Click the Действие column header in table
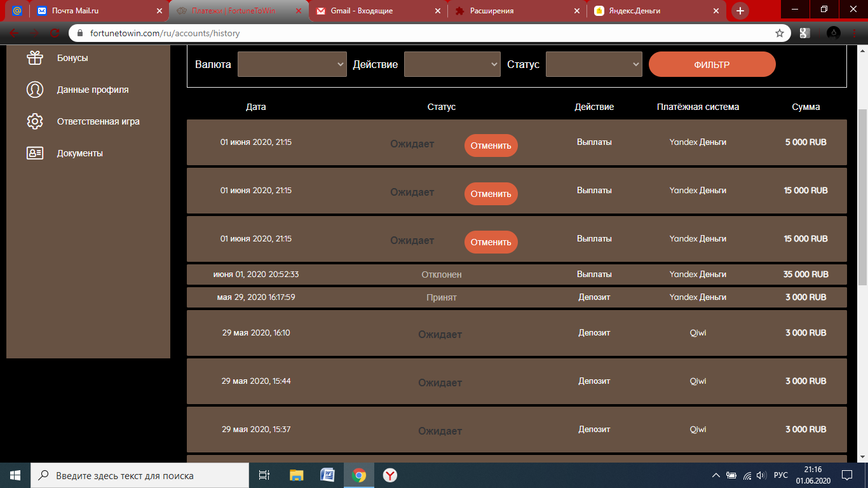This screenshot has height=488, width=868. pos(594,107)
